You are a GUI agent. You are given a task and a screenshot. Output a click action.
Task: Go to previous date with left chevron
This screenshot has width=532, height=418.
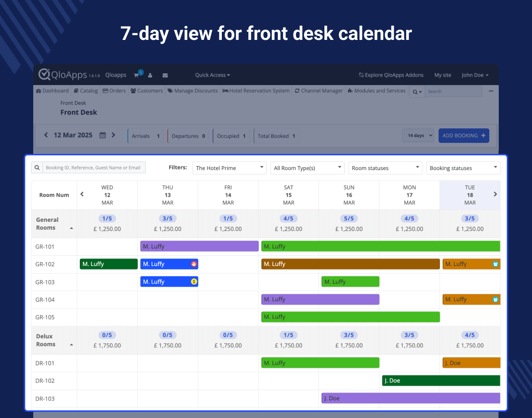tap(46, 135)
